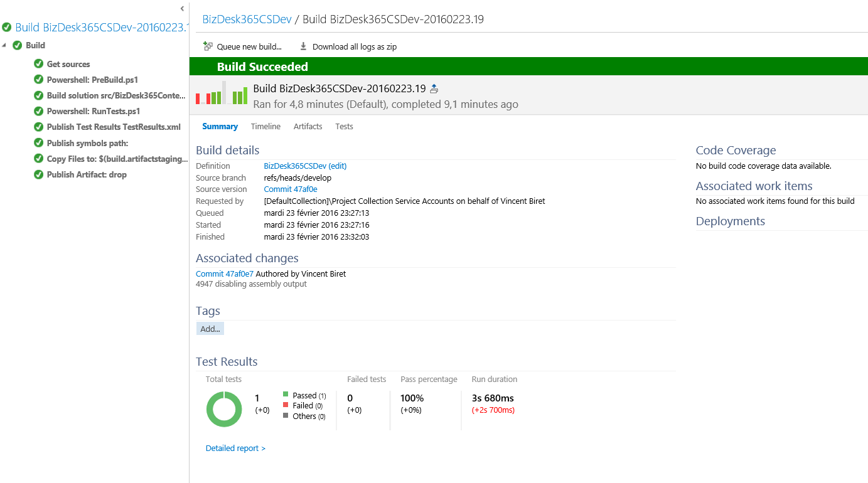Image resolution: width=868 pixels, height=483 pixels.
Task: Click the Associated work items heading
Action: pyautogui.click(x=754, y=186)
